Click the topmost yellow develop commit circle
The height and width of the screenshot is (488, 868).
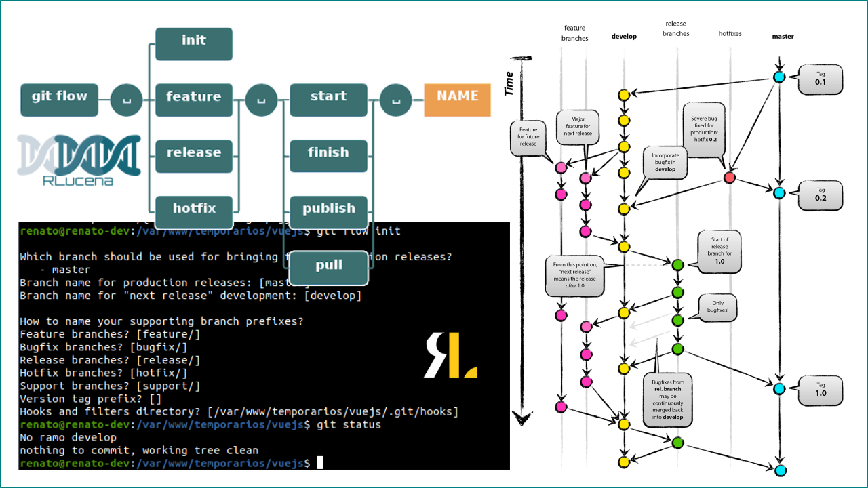click(624, 95)
